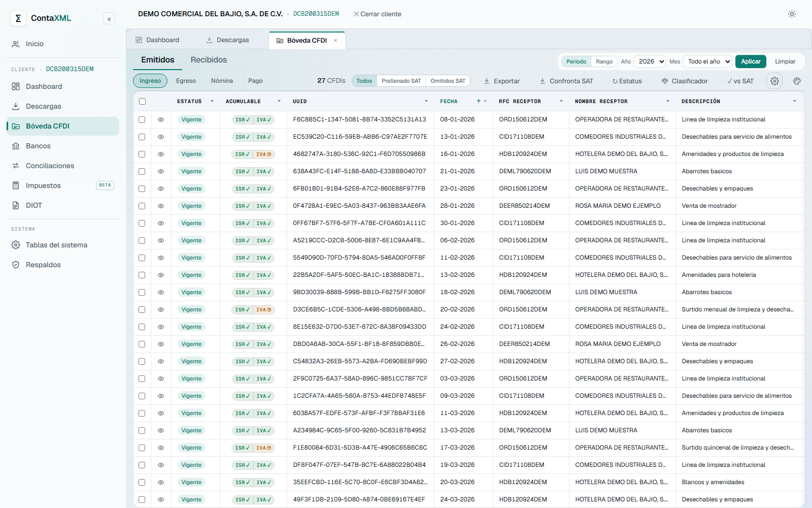Screen dimensions: 812x508
Task: Collapse the sidebar with the chevron button
Action: (109, 19)
